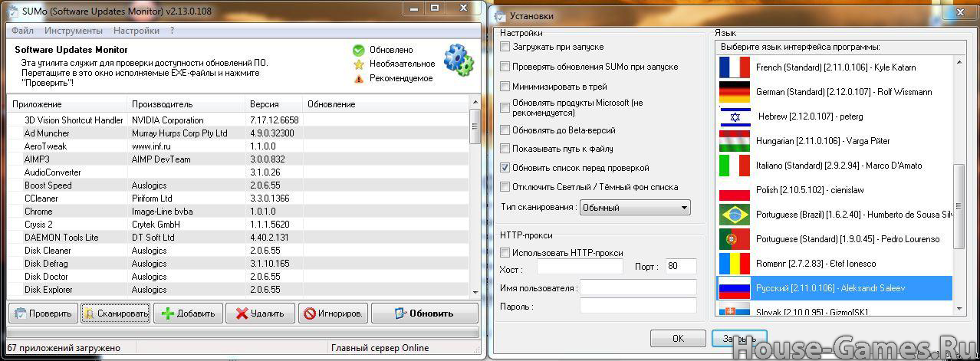This screenshot has width=980, height=361.
Task: Select the AudioConverter row
Action: click(238, 172)
